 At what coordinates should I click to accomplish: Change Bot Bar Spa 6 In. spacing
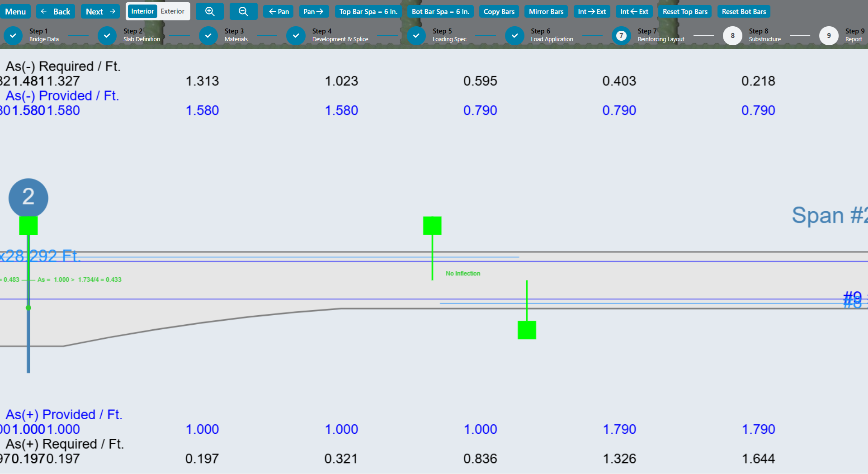tap(440, 12)
